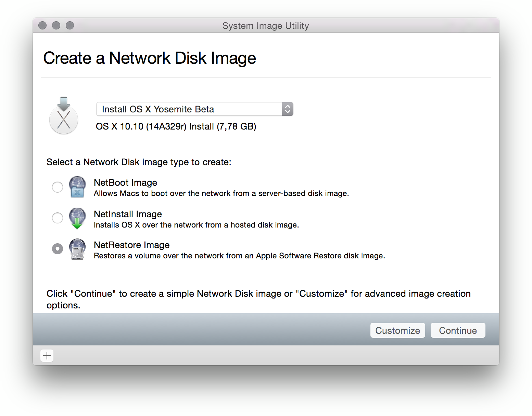Click the NetRestore Image label text
The image size is (532, 416).
coord(131,245)
